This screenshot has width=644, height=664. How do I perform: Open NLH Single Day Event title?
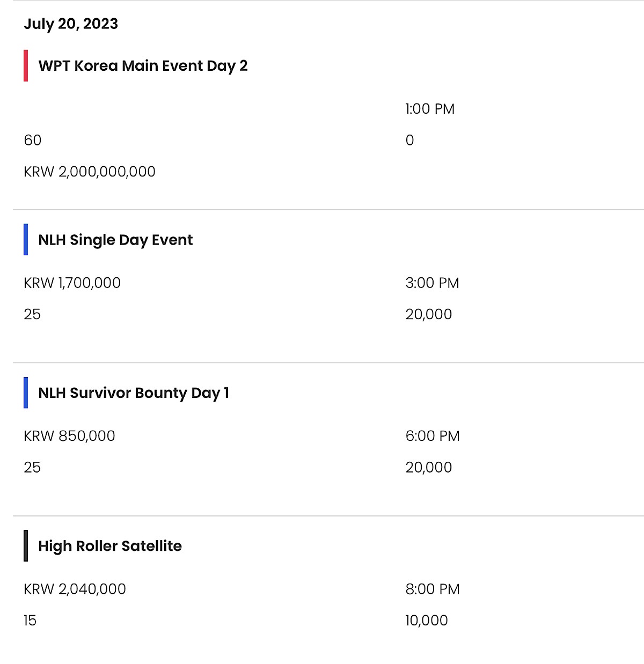pyautogui.click(x=115, y=240)
